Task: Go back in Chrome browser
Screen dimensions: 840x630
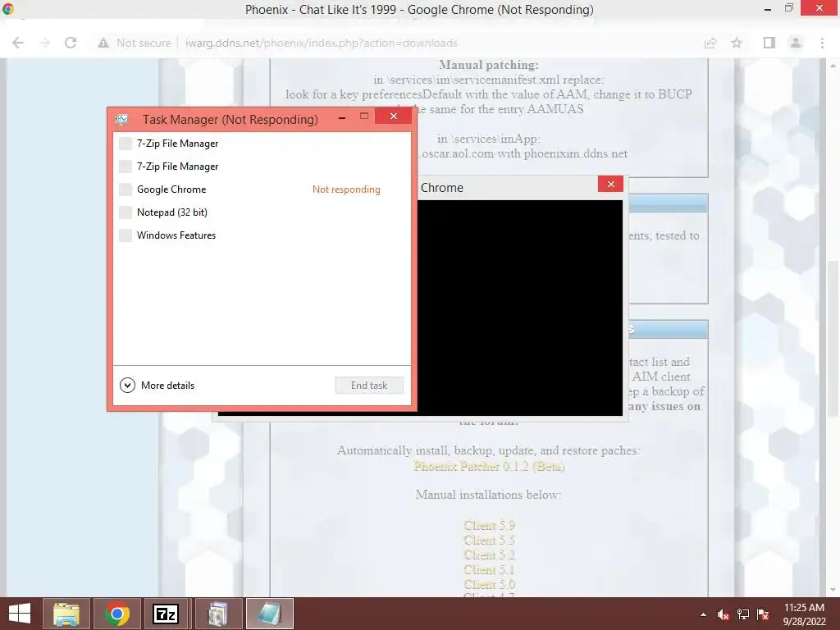Action: (x=18, y=43)
